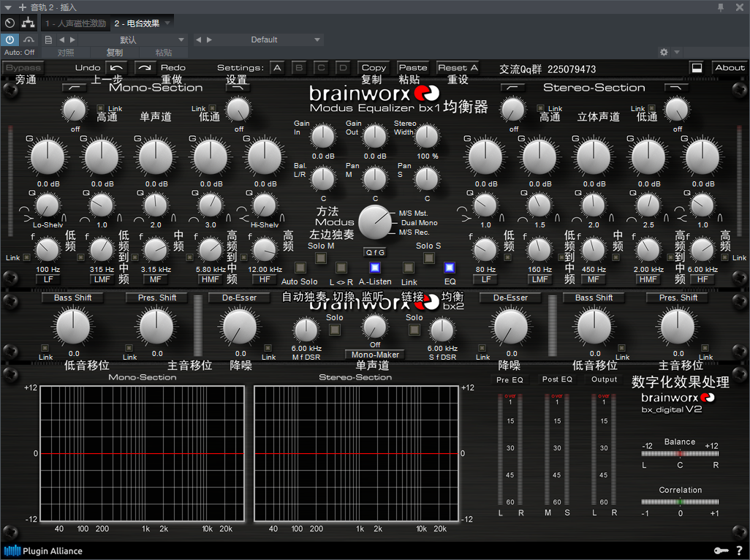The width and height of the screenshot is (750, 560).
Task: Click the Stereo-Section high-pass filter shape icon
Action: [x=512, y=88]
